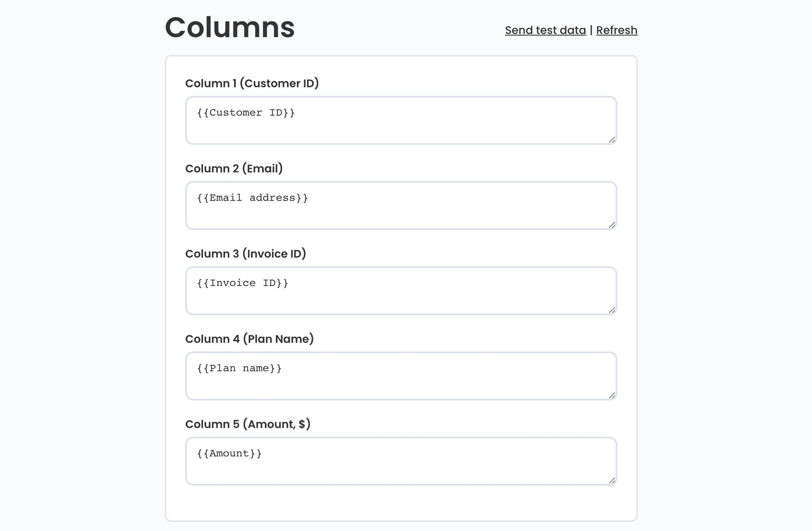Click the "Column 5 (Amount, $)" label
812x531 pixels.
248,424
